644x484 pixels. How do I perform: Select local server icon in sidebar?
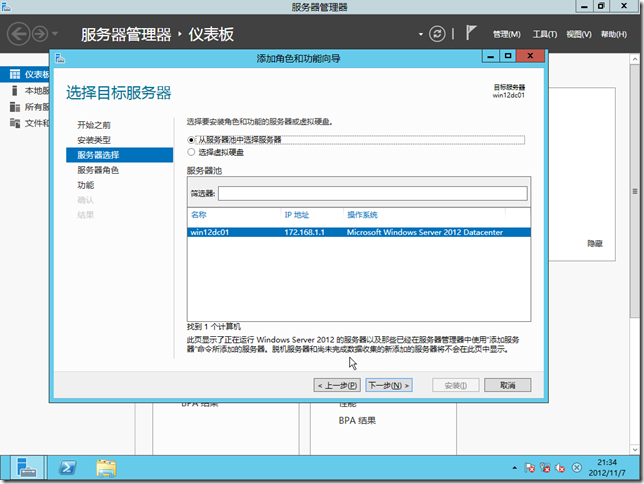[x=15, y=90]
